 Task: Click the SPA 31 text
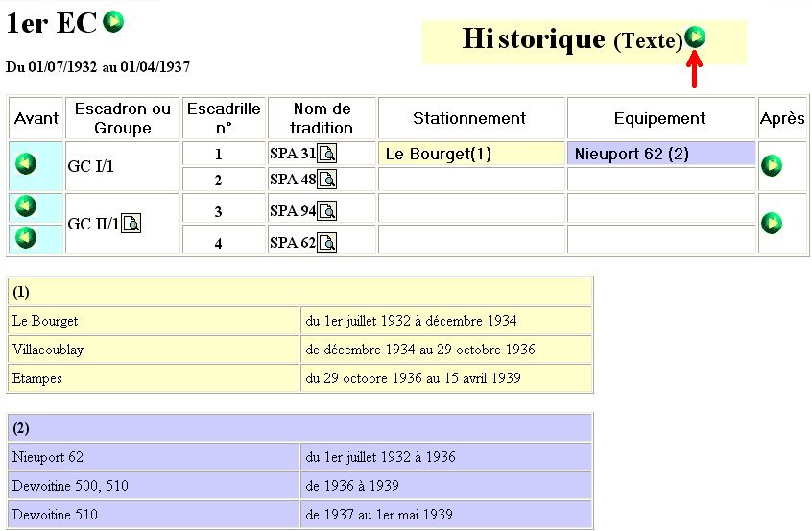293,154
